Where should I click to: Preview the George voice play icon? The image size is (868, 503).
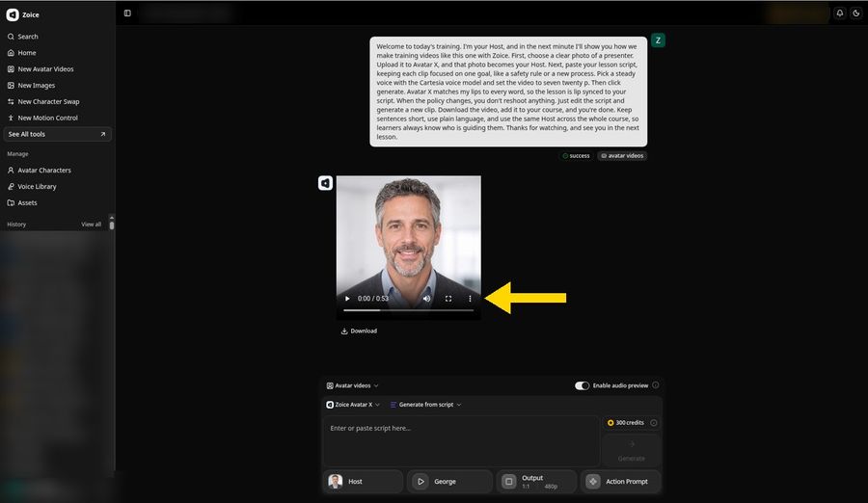[420, 482]
